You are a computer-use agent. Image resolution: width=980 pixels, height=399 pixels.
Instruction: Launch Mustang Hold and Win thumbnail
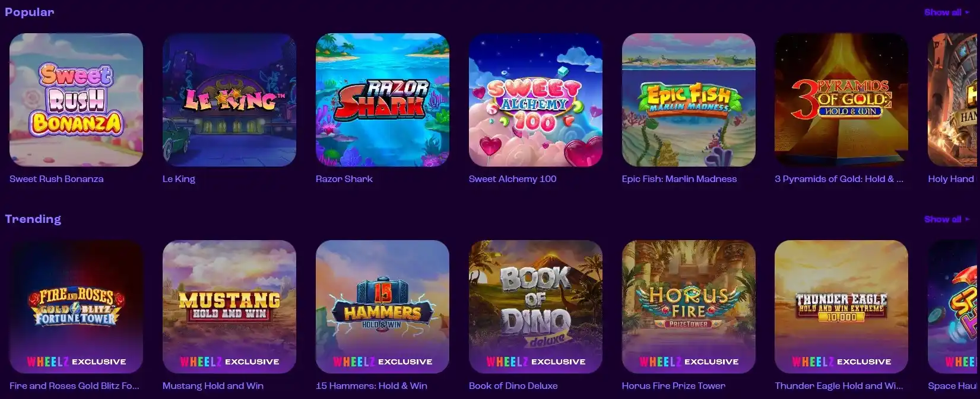click(229, 307)
